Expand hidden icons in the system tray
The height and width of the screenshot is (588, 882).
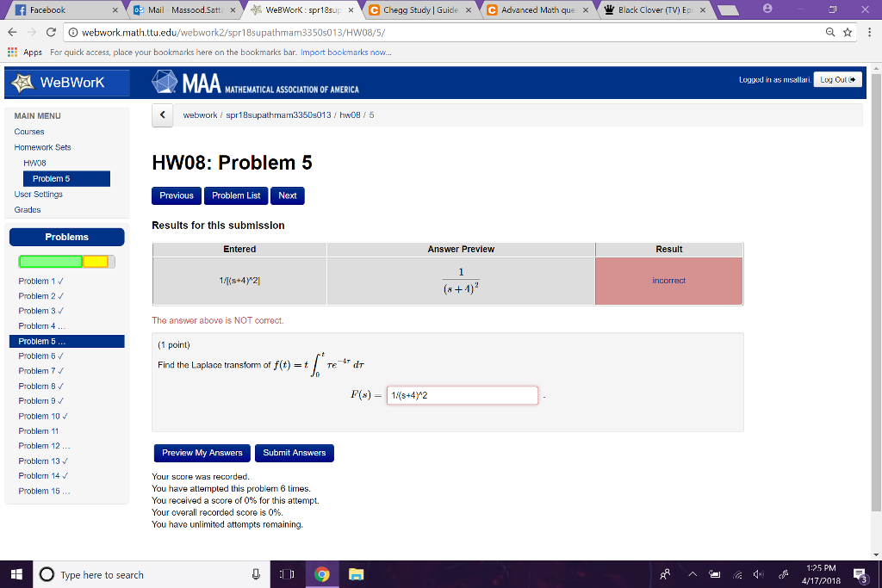(x=693, y=573)
